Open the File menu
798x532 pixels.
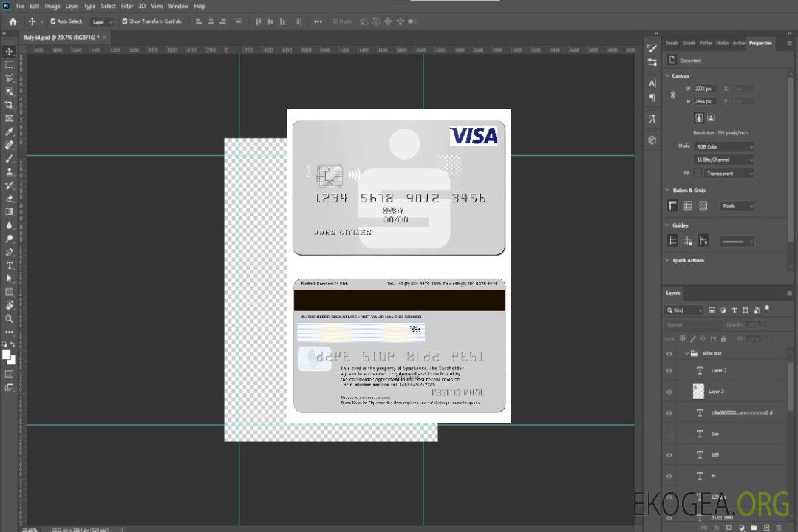click(x=21, y=6)
